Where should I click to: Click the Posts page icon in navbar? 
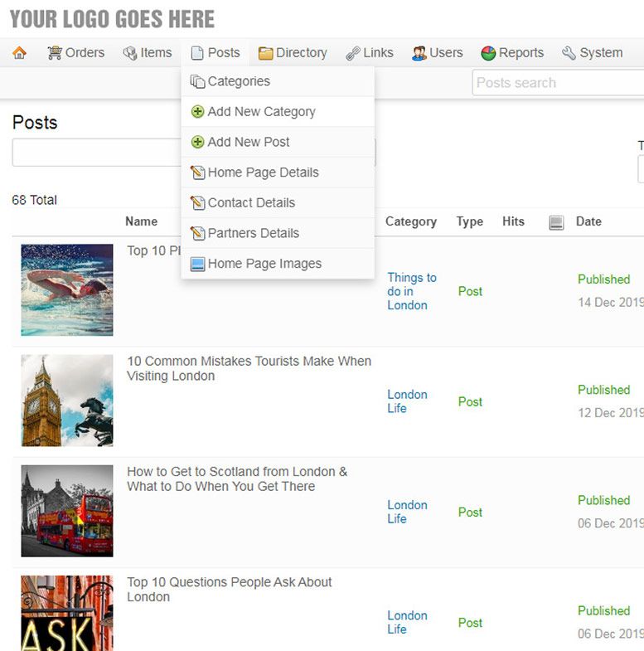(x=197, y=53)
